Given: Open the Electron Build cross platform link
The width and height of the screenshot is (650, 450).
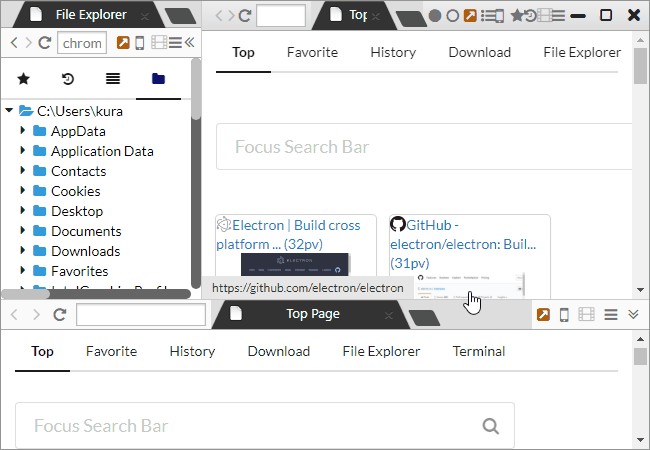Looking at the screenshot, I should pyautogui.click(x=289, y=235).
